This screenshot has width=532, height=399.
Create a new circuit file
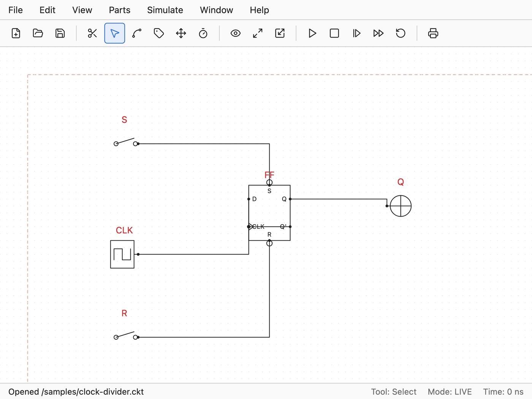tap(16, 33)
